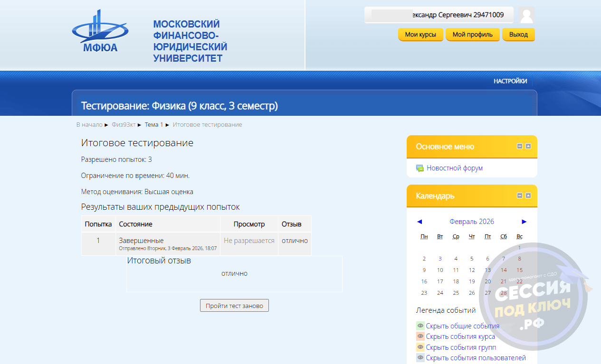The image size is (601, 364).
Task: Hide group events via eye icon
Action: point(420,347)
